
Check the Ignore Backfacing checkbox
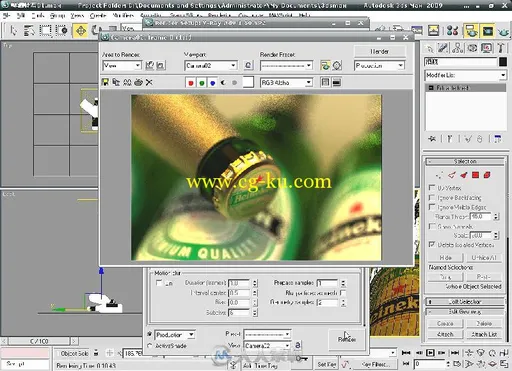(x=432, y=197)
